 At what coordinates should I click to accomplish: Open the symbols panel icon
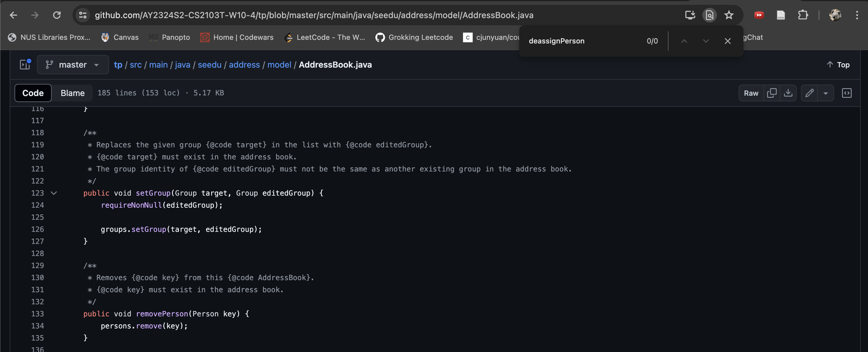pos(847,93)
